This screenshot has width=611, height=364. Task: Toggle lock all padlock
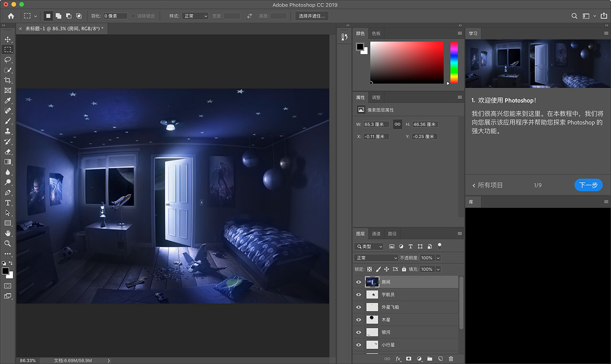[404, 269]
